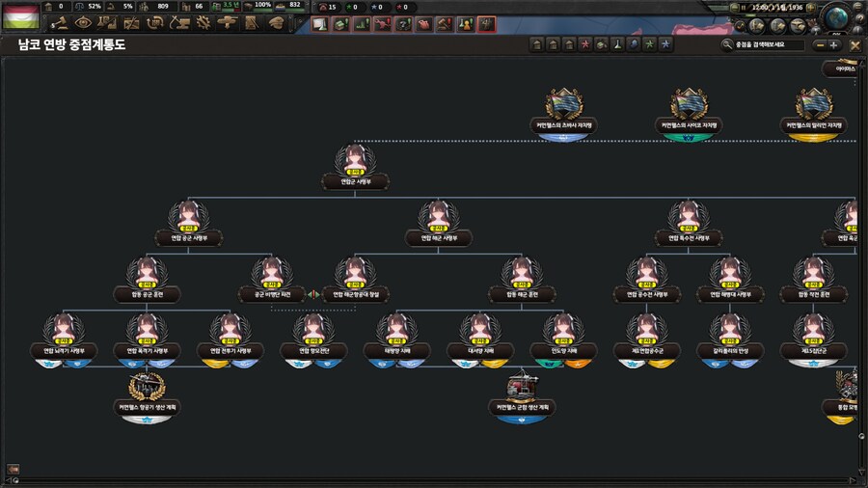Image resolution: width=868 pixels, height=488 pixels.
Task: Click the magnifying glass search icon
Action: click(727, 44)
